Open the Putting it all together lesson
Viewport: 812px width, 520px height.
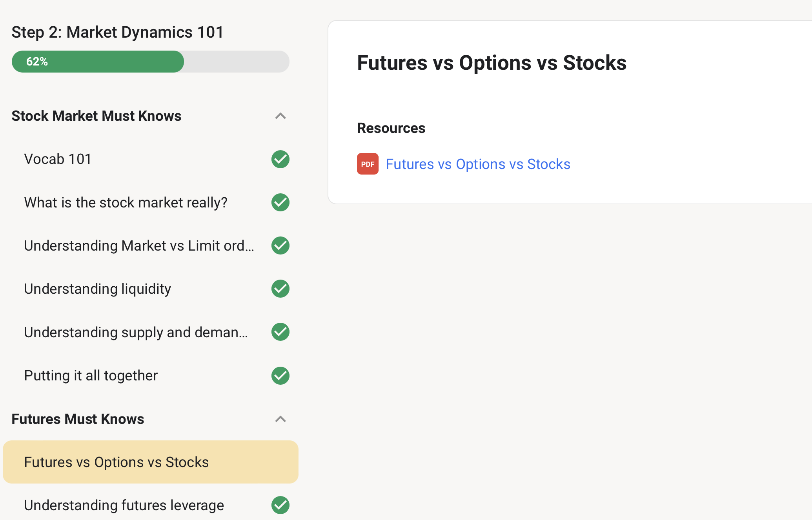(x=91, y=375)
